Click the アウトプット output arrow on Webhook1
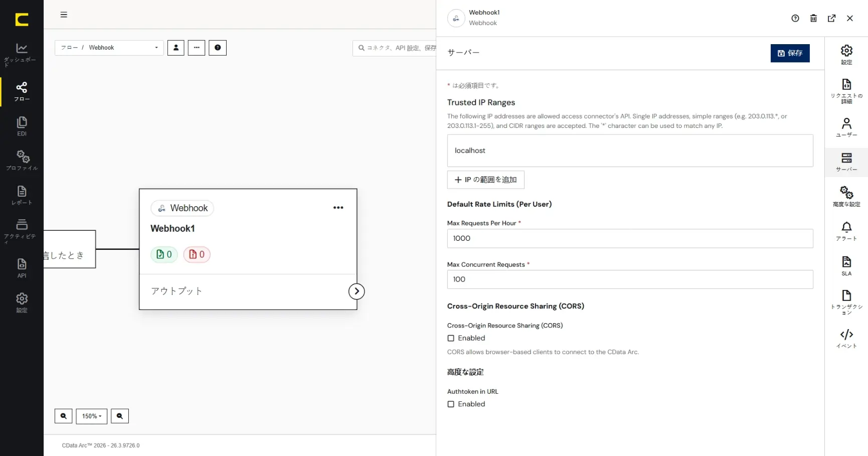This screenshot has height=456, width=868. tap(357, 291)
